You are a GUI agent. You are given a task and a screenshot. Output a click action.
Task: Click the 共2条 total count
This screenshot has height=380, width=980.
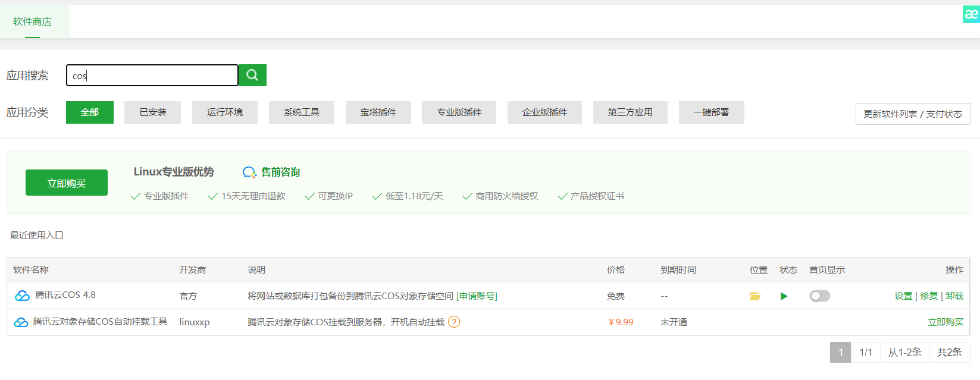pos(950,353)
